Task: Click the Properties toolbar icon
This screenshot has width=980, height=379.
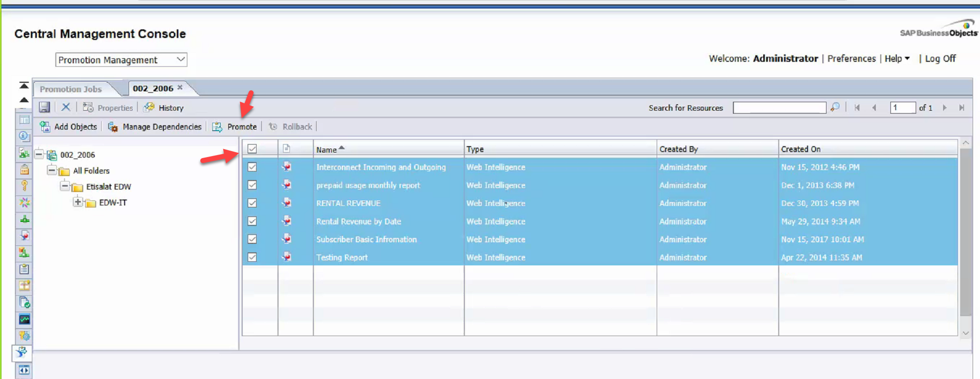Action: click(x=88, y=107)
